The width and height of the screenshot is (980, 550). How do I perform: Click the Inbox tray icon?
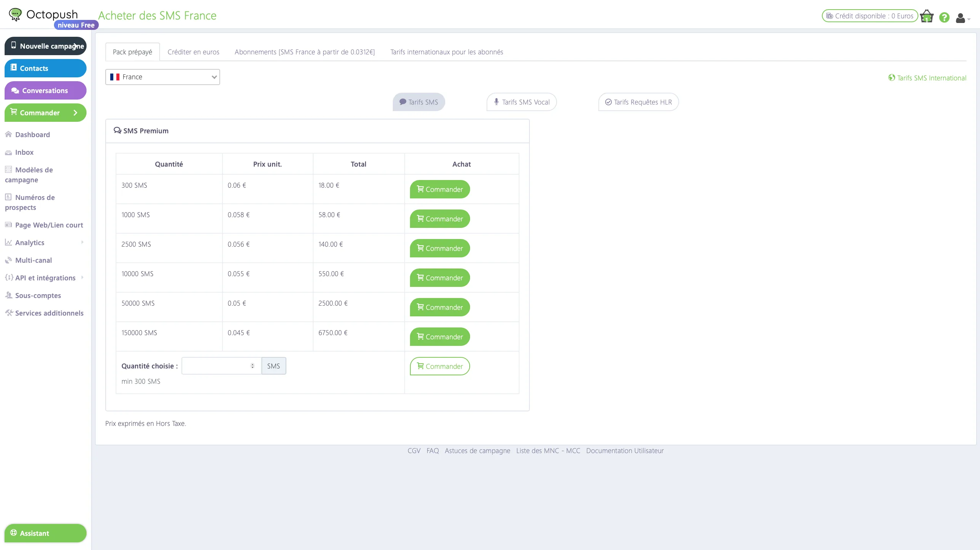[8, 152]
